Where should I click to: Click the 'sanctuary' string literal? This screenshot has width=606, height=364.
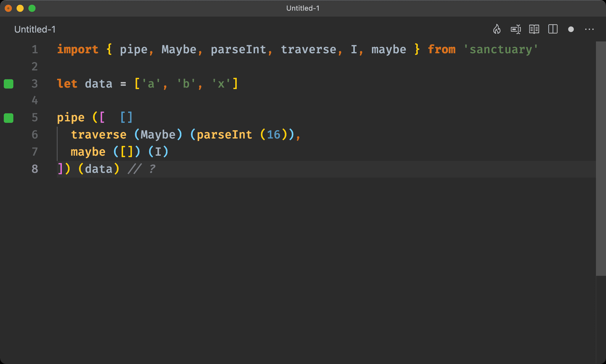tap(501, 49)
